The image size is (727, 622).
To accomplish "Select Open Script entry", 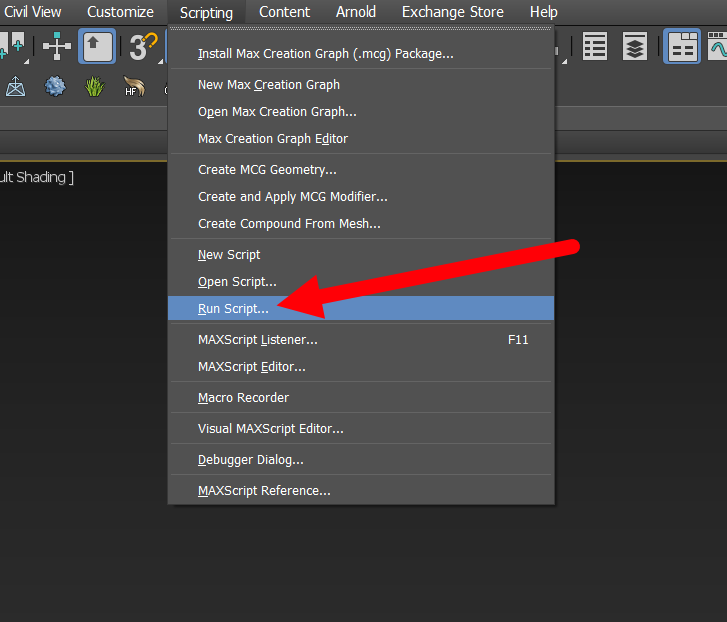I will point(361,281).
